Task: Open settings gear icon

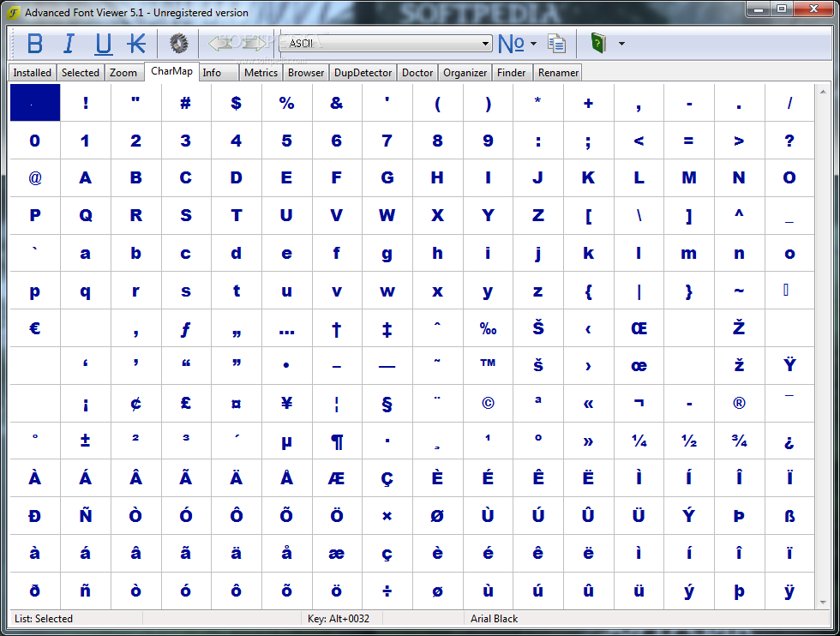Action: click(179, 44)
